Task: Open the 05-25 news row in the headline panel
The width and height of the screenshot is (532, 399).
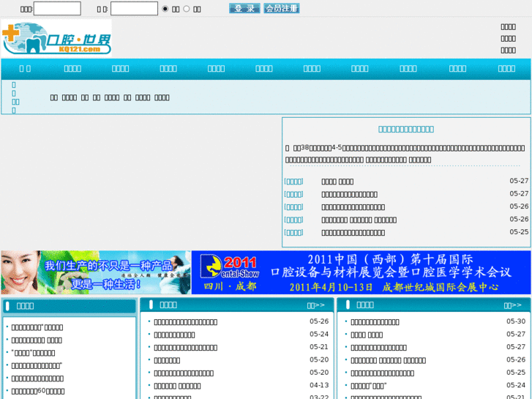Action: click(353, 233)
